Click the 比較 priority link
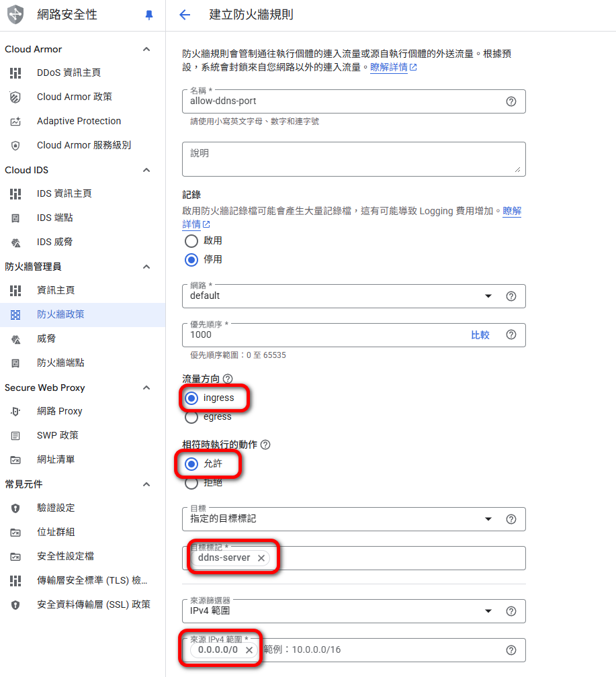The image size is (616, 677). [x=480, y=334]
